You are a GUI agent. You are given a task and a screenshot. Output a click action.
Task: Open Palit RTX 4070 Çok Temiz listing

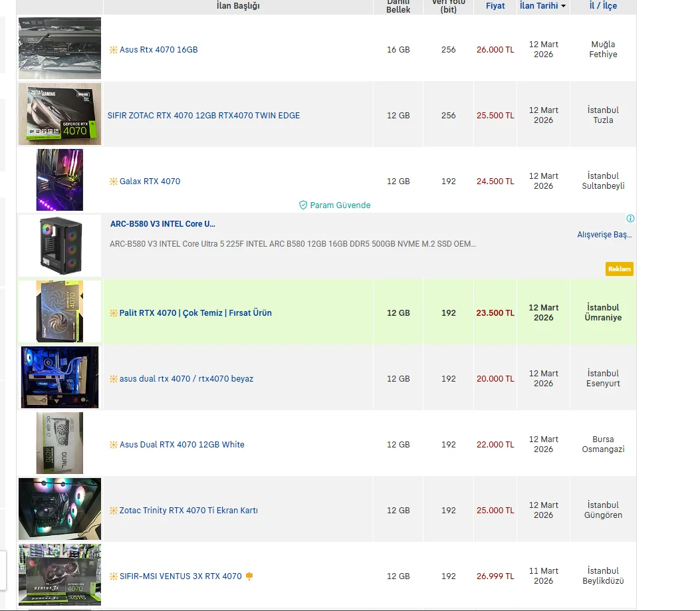point(195,313)
